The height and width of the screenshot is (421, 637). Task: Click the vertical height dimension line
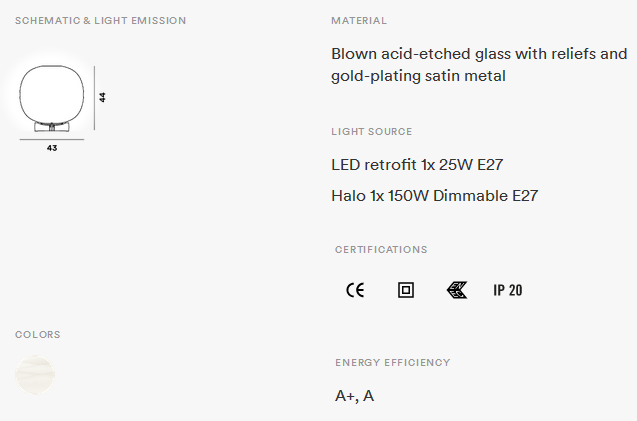tap(95, 98)
